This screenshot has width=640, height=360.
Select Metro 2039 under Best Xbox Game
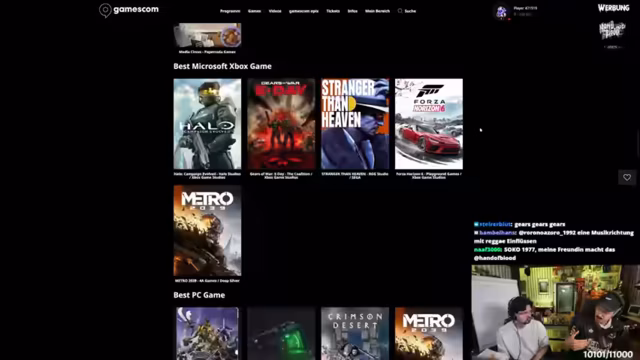pos(207,231)
